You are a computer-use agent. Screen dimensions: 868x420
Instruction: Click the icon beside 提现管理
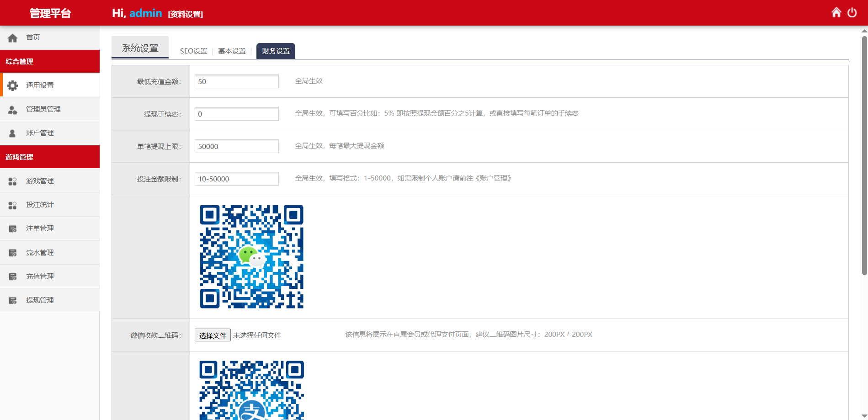click(13, 300)
